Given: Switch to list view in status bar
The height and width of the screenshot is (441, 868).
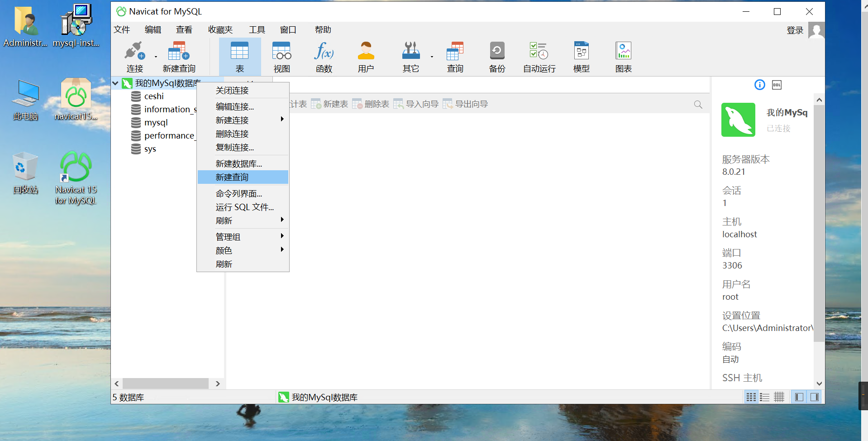Looking at the screenshot, I should [765, 397].
